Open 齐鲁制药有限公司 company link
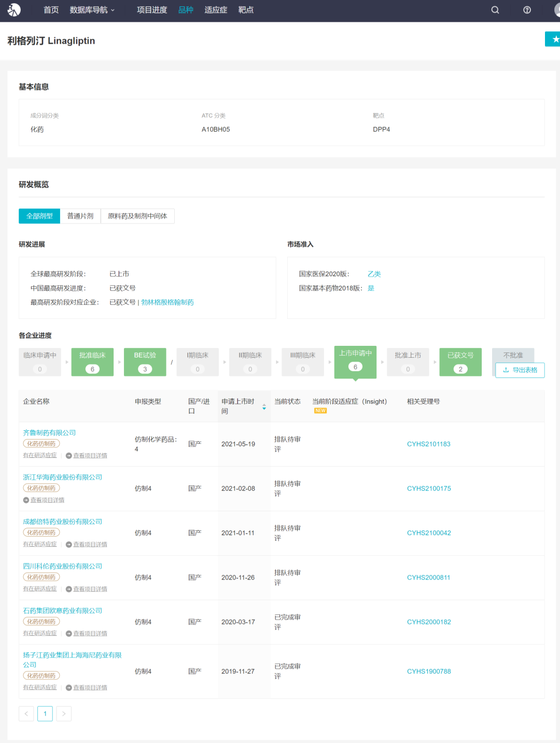 (49, 432)
